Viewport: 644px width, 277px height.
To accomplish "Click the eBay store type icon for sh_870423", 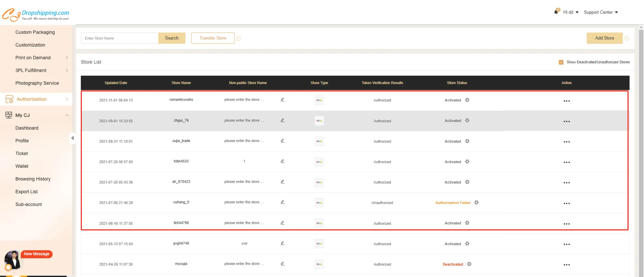I will [x=319, y=182].
